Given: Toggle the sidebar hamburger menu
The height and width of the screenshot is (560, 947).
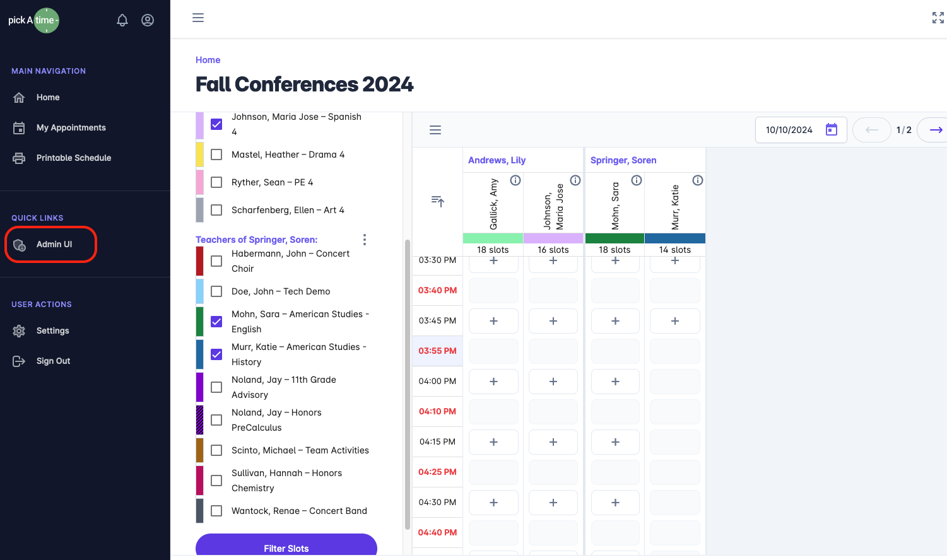Looking at the screenshot, I should click(x=198, y=18).
